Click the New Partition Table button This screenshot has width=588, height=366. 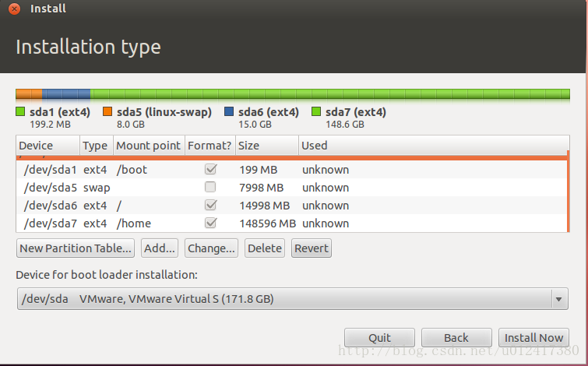tap(76, 249)
